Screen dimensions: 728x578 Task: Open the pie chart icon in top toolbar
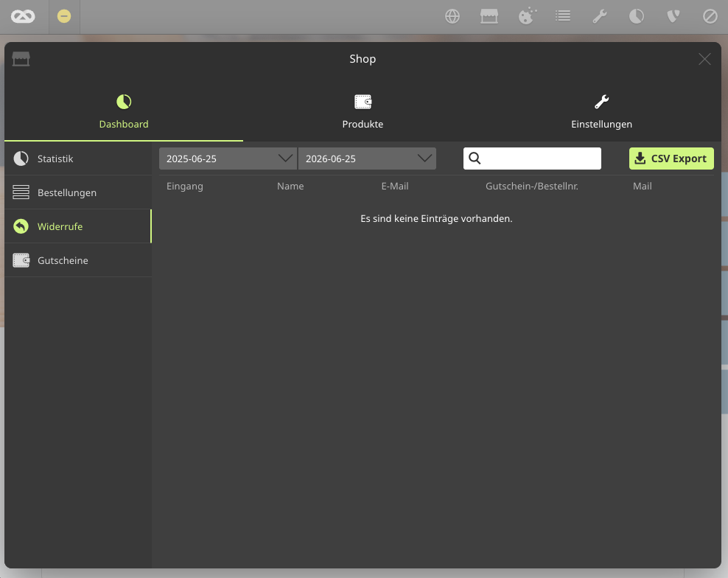636,16
